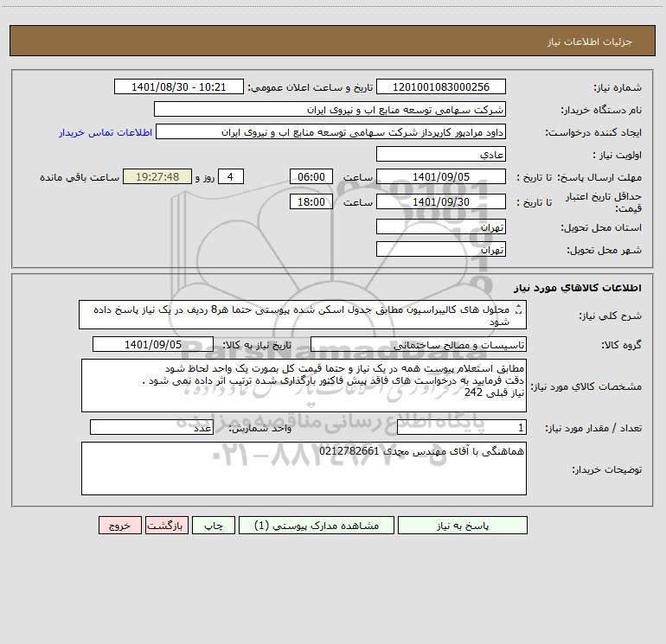Click the goods specifications text area

(x=304, y=386)
